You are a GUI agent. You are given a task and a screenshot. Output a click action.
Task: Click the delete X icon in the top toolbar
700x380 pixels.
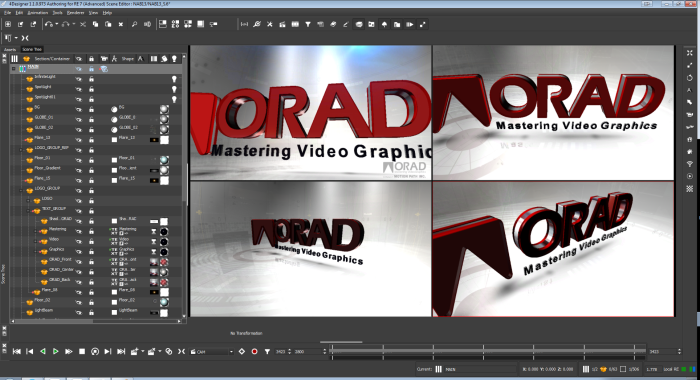(x=121, y=25)
